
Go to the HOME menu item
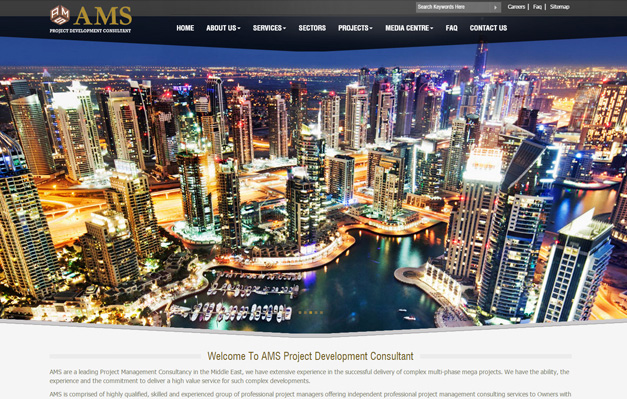click(185, 28)
